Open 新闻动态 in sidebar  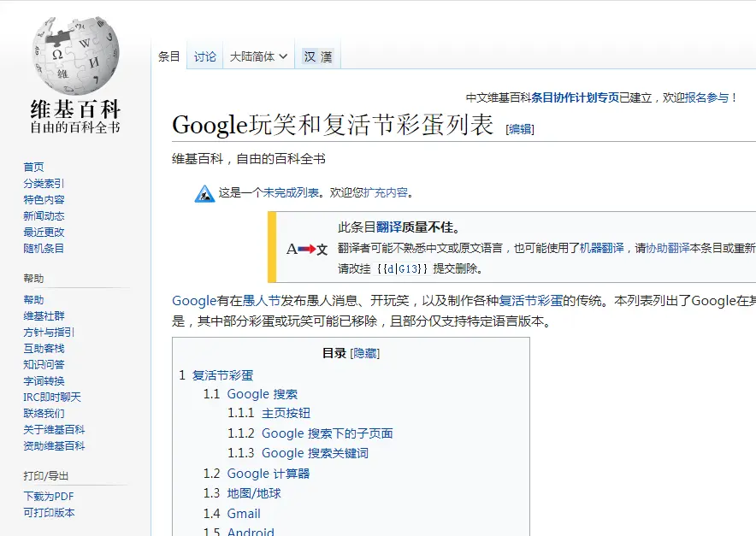[44, 216]
